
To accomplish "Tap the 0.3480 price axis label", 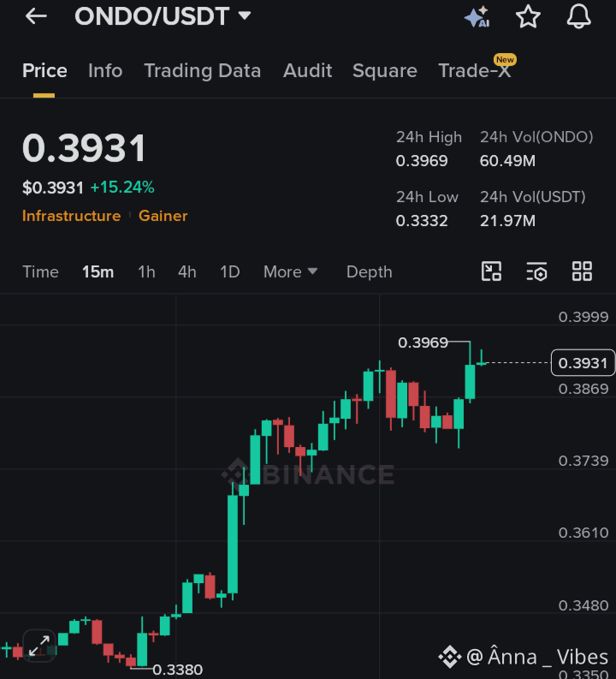I will pyautogui.click(x=583, y=605).
